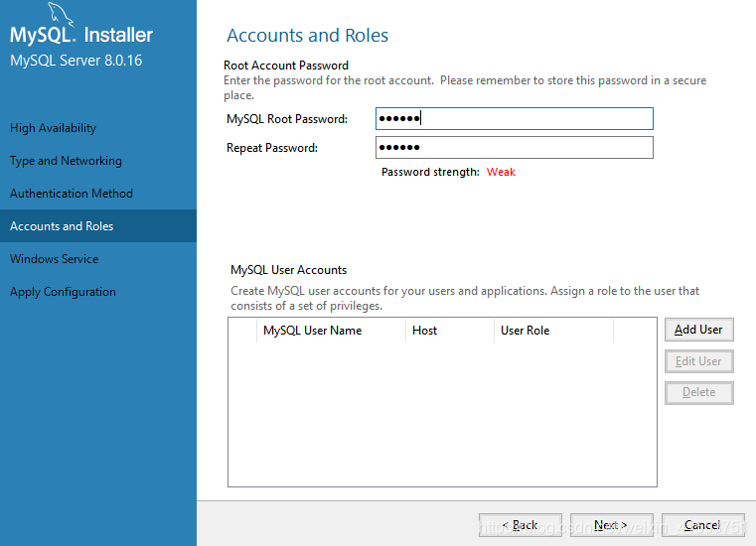Image resolution: width=756 pixels, height=546 pixels.
Task: Focus the MySQL Root Password field
Action: click(515, 118)
